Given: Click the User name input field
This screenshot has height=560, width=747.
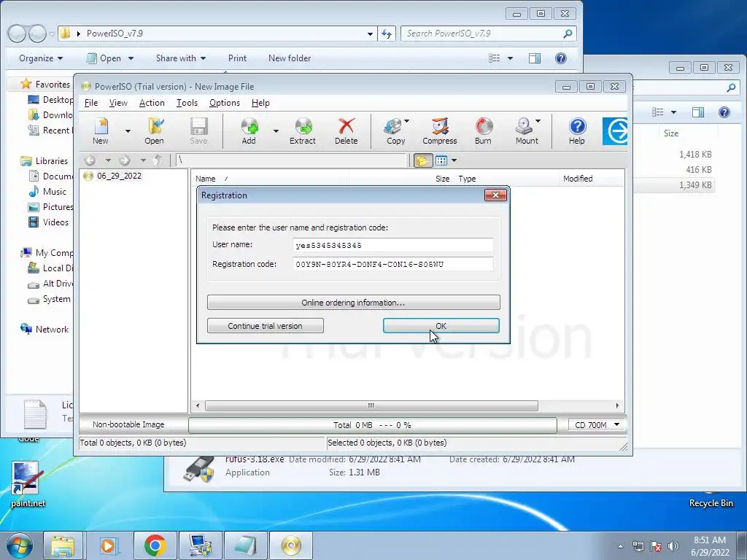Looking at the screenshot, I should point(393,245).
